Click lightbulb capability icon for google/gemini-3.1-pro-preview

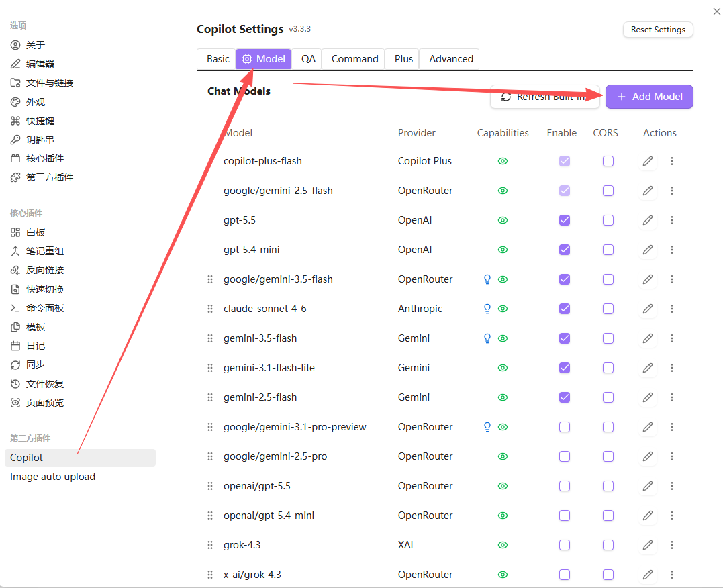[487, 427]
